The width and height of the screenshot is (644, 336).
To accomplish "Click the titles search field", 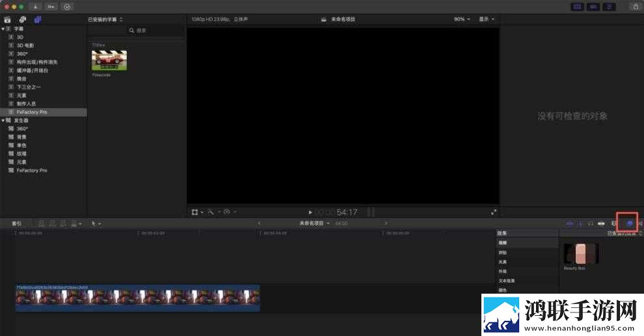I will [x=137, y=31].
